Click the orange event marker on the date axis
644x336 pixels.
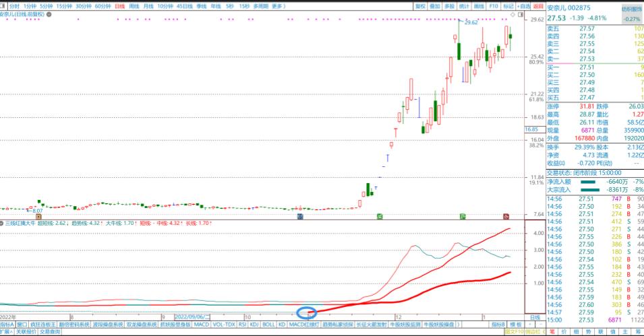(38, 216)
